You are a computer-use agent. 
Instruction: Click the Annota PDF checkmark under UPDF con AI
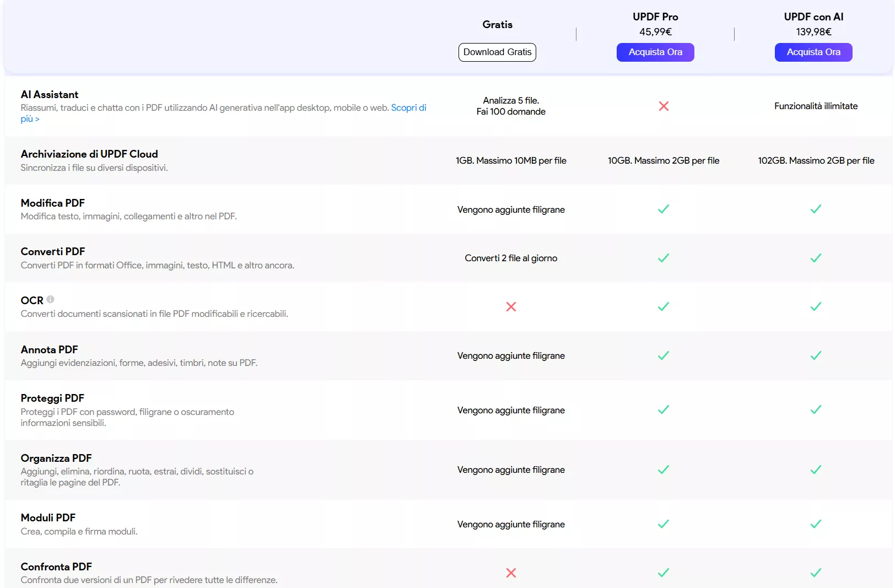point(816,355)
